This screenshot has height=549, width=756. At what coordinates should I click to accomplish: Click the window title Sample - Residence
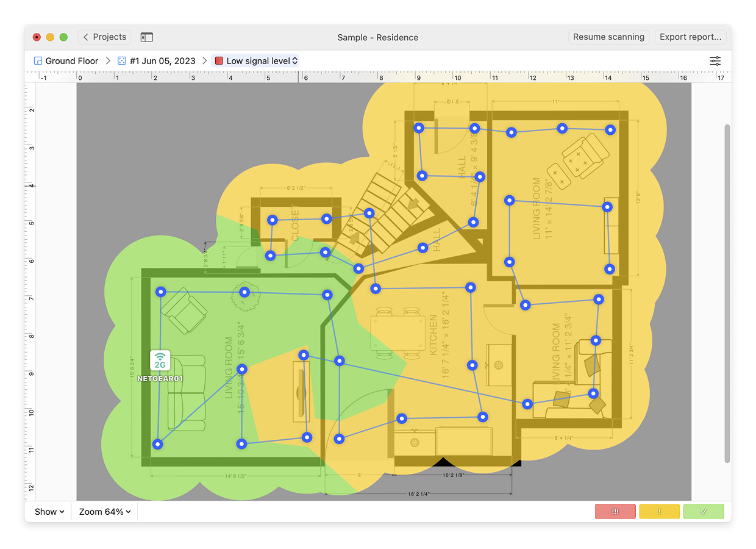(x=378, y=37)
